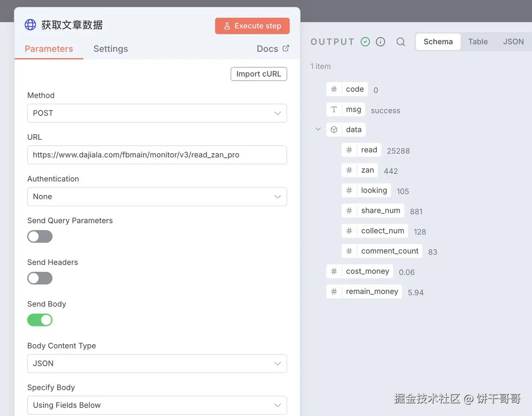Screen dimensions: 532x416
Task: Click the green checkmark next to OUTPUT
Action: 365,41
